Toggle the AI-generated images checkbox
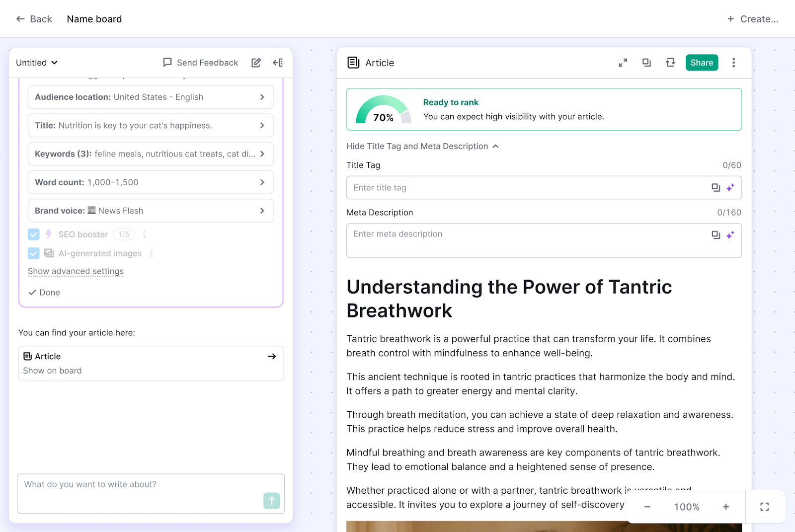Screen dimensions: 795x532 34,253
